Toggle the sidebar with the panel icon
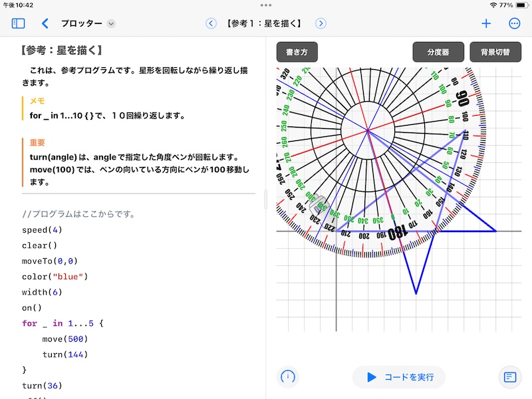This screenshot has height=399, width=532. (x=19, y=22)
